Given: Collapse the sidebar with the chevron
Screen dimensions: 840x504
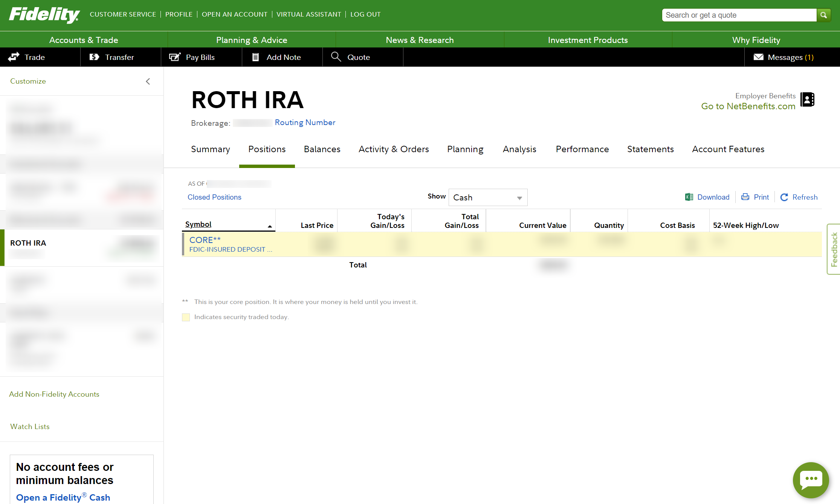Looking at the screenshot, I should (148, 81).
